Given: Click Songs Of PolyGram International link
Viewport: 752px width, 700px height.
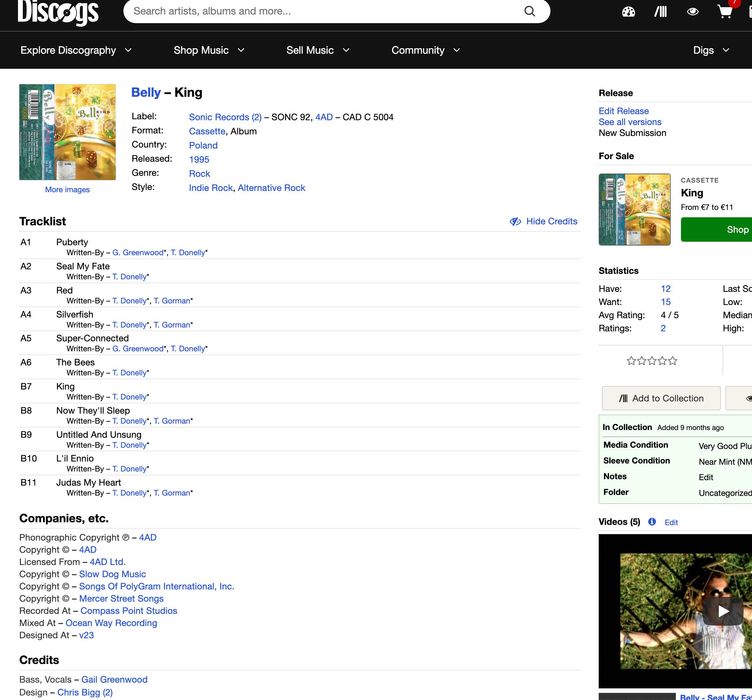Looking at the screenshot, I should click(x=156, y=586).
